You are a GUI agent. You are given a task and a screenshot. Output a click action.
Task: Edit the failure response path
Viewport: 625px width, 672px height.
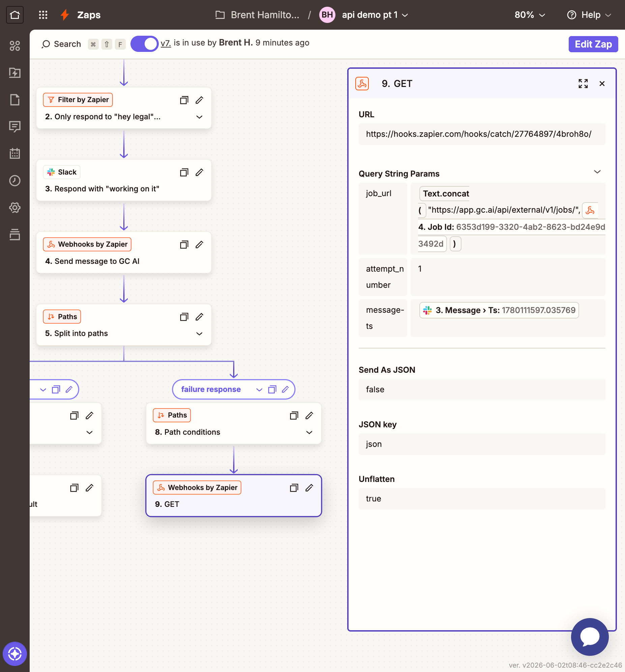click(x=286, y=389)
